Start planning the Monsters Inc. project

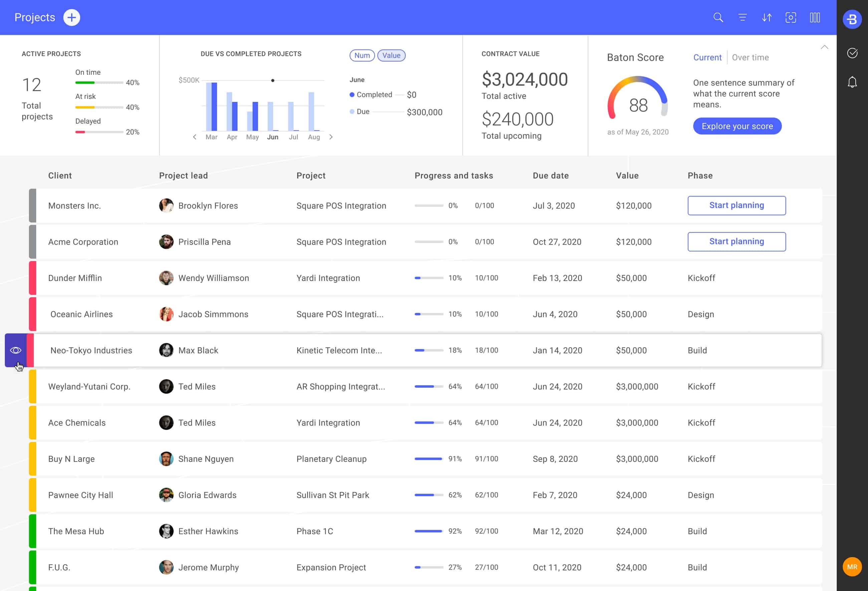736,205
